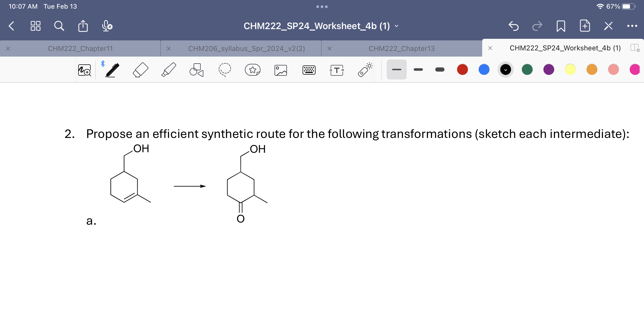Select the Eraser tool

[141, 70]
